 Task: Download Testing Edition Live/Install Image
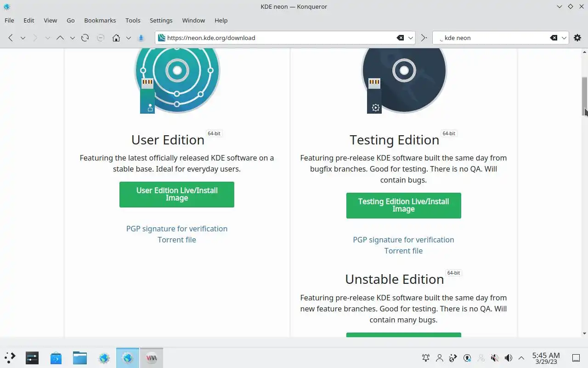(404, 205)
